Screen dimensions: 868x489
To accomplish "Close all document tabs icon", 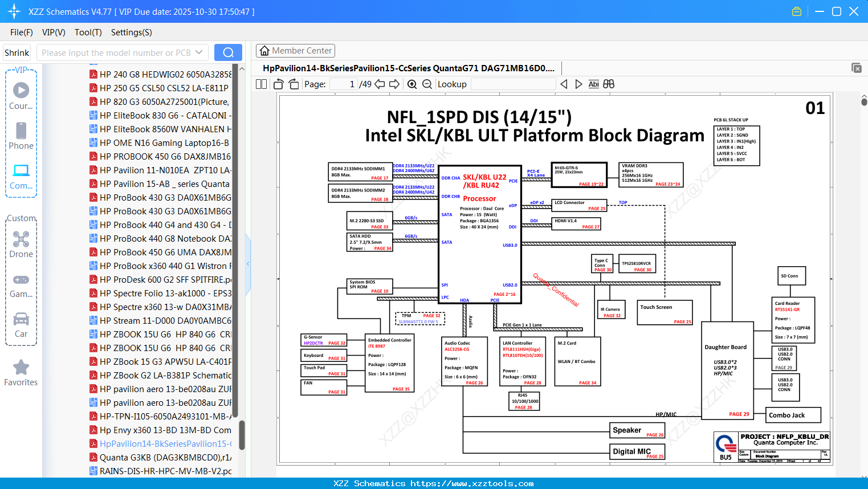I will pos(857,68).
